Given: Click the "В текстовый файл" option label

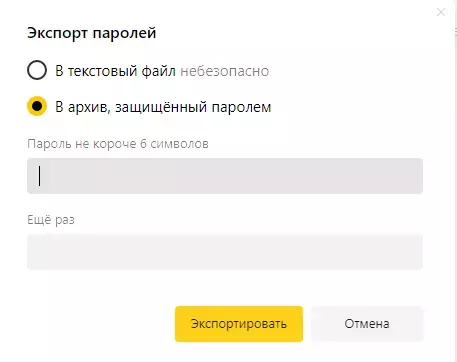Looking at the screenshot, I should click(115, 71).
